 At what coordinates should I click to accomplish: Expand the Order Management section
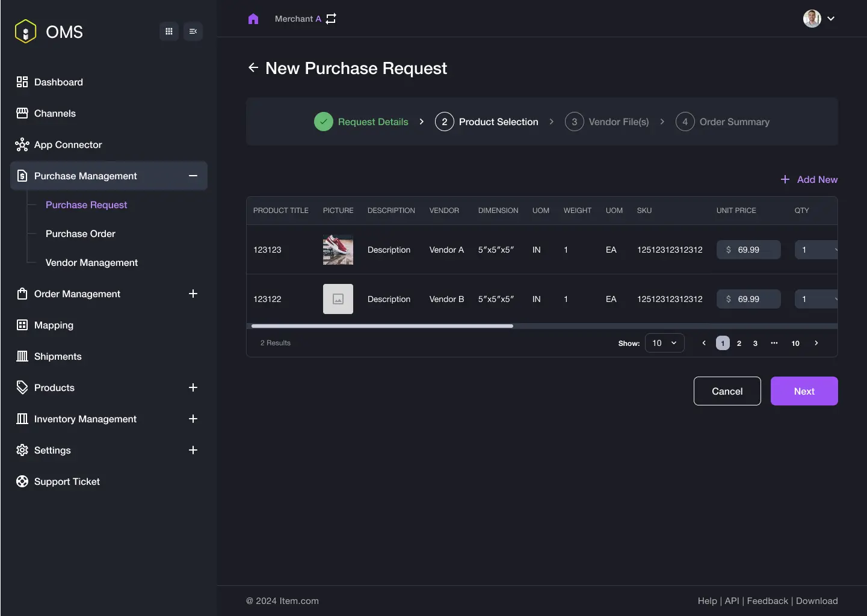[193, 294]
